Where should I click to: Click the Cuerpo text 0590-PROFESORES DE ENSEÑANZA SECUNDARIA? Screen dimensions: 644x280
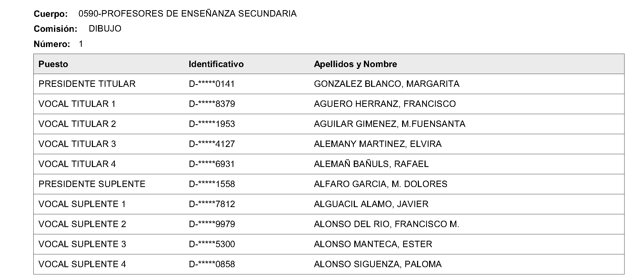pyautogui.click(x=187, y=14)
